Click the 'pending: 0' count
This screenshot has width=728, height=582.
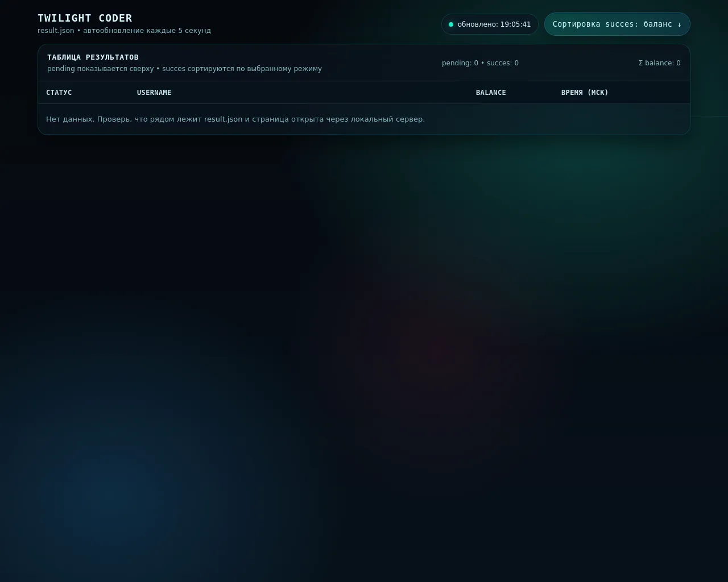click(x=460, y=63)
